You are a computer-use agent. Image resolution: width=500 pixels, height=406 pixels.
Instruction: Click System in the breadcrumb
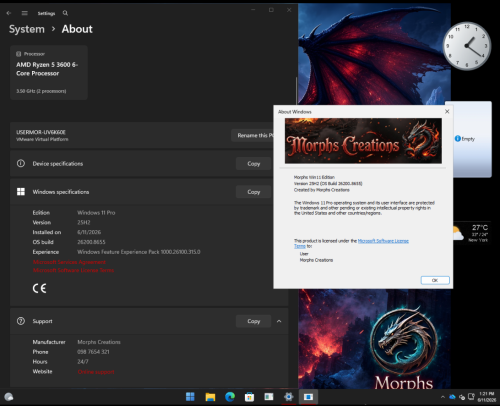coord(27,29)
